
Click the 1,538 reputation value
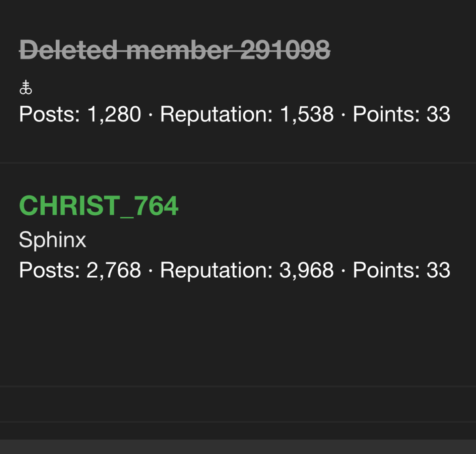pyautogui.click(x=307, y=114)
